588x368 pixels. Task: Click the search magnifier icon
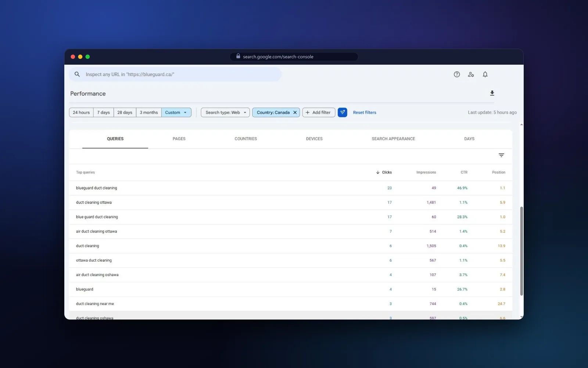pos(77,74)
